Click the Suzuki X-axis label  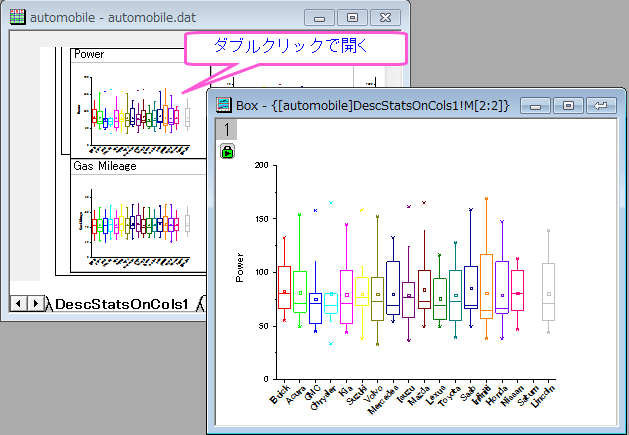pos(357,395)
